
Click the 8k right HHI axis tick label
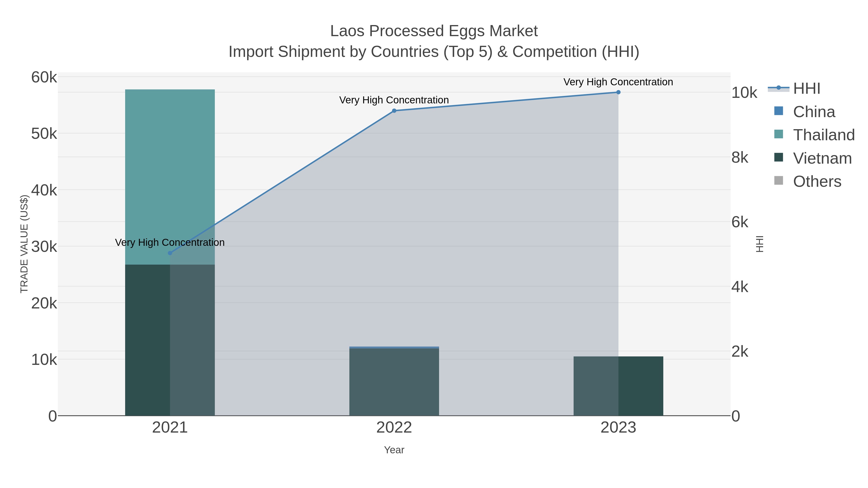(x=740, y=158)
